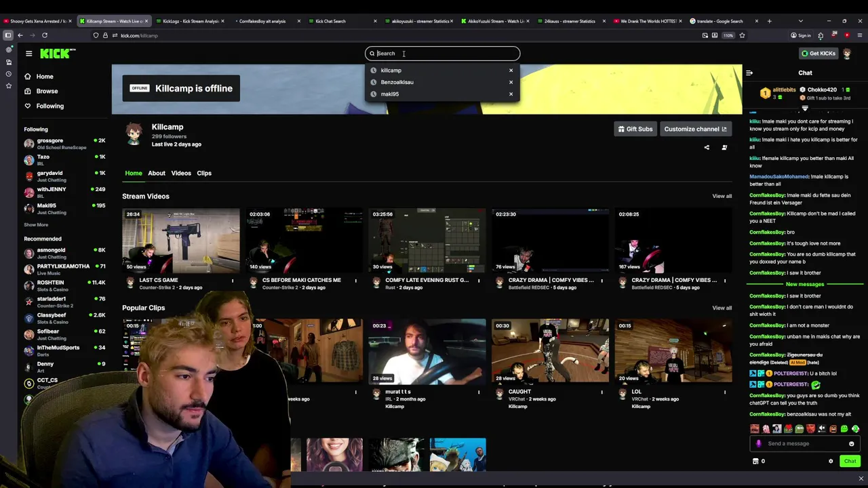The width and height of the screenshot is (868, 488).
Task: Expand the gift leaderboard chevron in chat
Action: point(805,108)
